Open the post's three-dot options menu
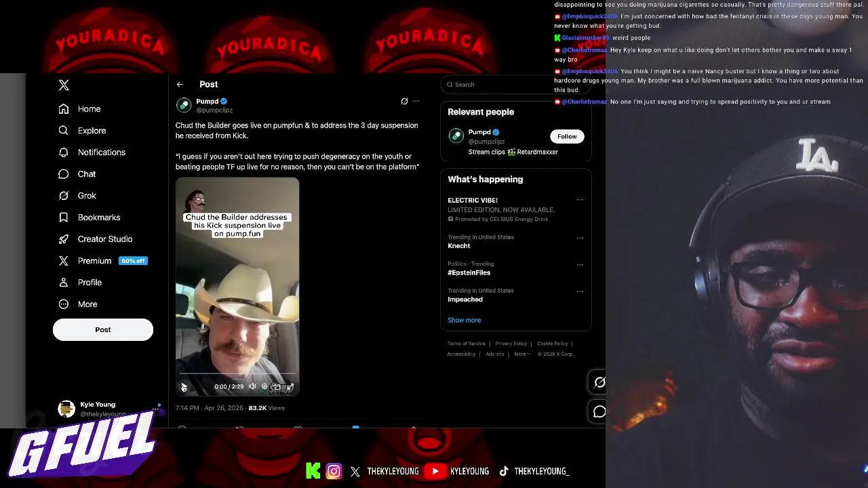The height and width of the screenshot is (488, 868). (x=416, y=102)
